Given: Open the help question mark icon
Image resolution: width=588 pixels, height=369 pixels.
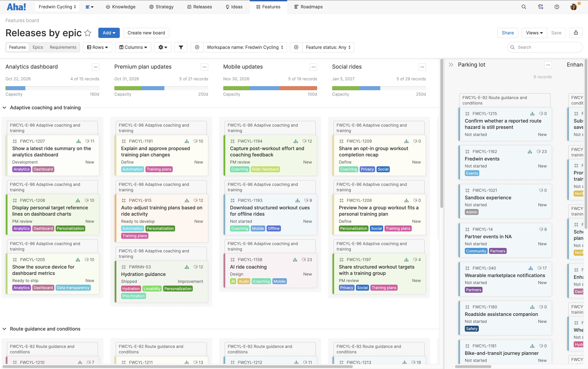Looking at the screenshot, I should point(557,7).
